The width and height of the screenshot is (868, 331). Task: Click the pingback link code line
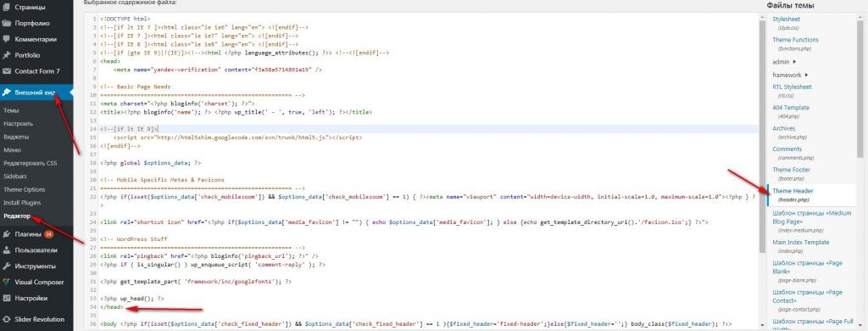tap(209, 256)
